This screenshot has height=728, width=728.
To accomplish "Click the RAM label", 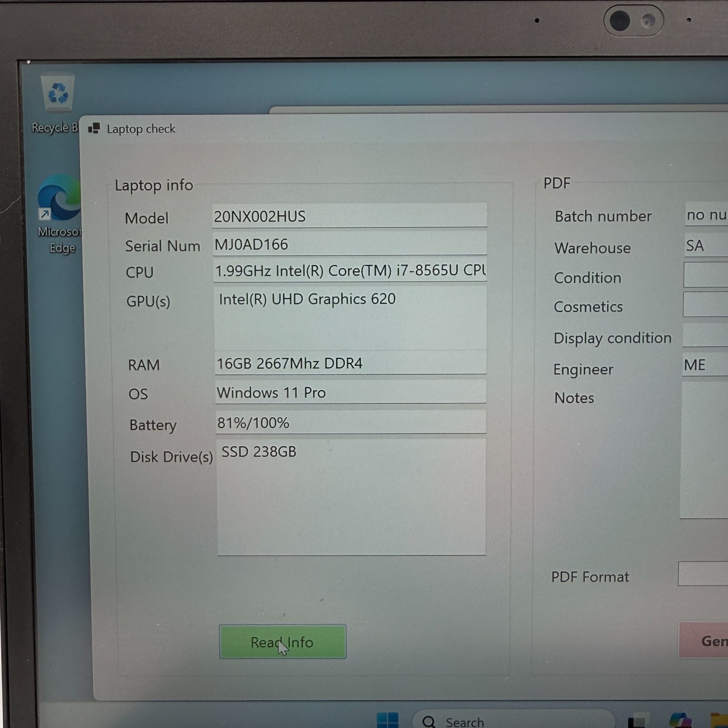I will [144, 365].
